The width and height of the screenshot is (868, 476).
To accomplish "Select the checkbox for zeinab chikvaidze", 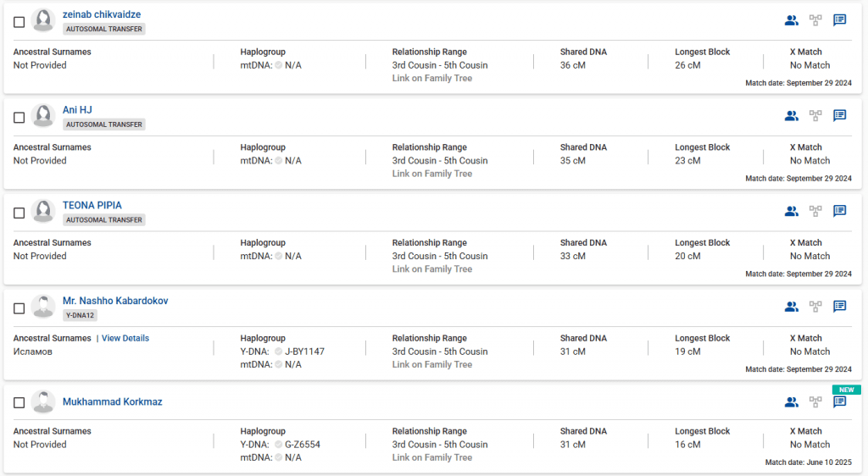I will click(19, 22).
